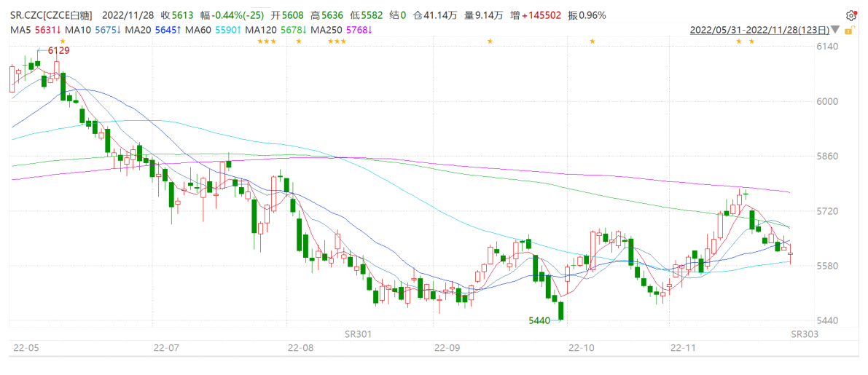Expand the date range dropdown arrow
Viewport: 868px width, 375px height.
834,31
